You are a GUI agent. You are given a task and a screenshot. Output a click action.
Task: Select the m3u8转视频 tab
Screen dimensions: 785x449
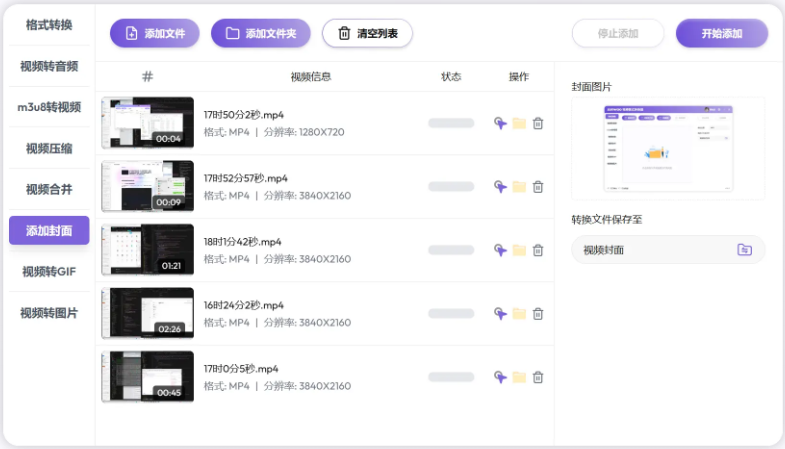49,107
